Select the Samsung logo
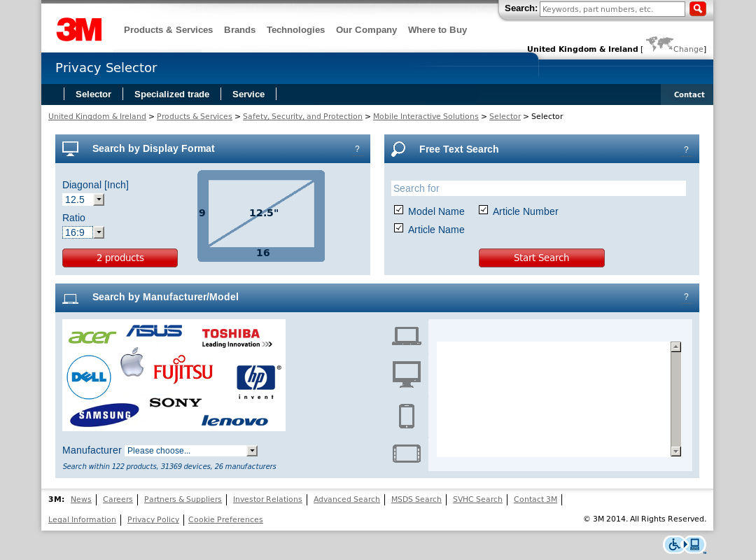 (x=104, y=415)
